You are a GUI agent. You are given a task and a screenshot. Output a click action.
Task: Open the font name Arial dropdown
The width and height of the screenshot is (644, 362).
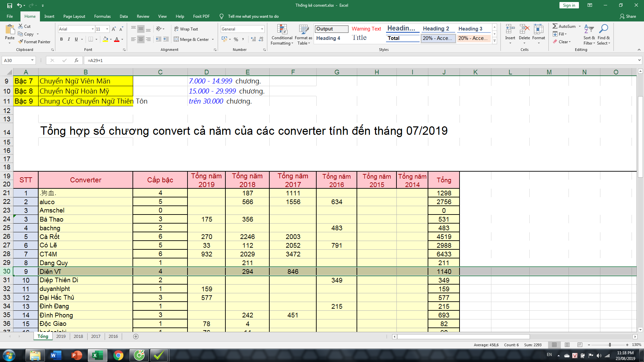pos(93,29)
